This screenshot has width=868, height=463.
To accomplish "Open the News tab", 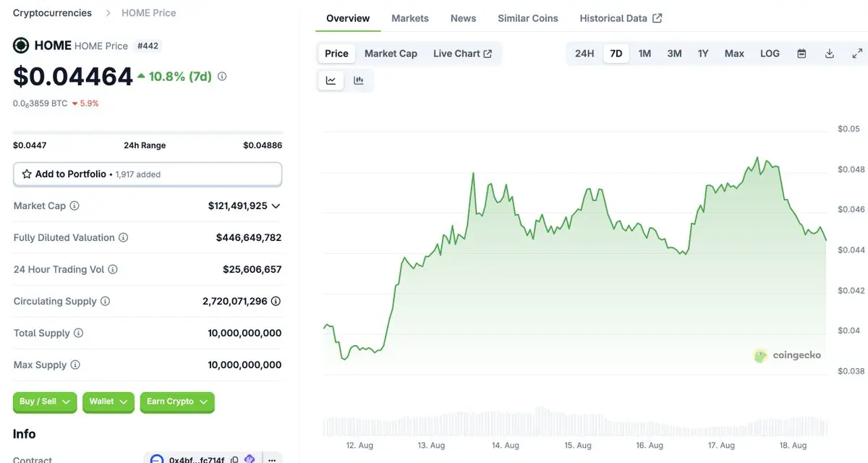I will (463, 18).
